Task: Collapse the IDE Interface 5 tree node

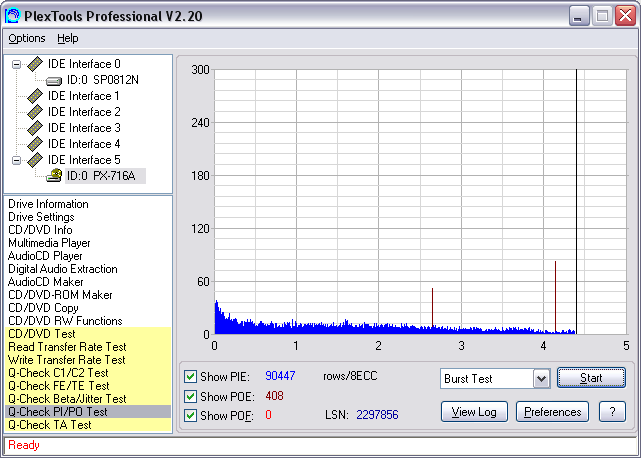Action: pos(16,160)
